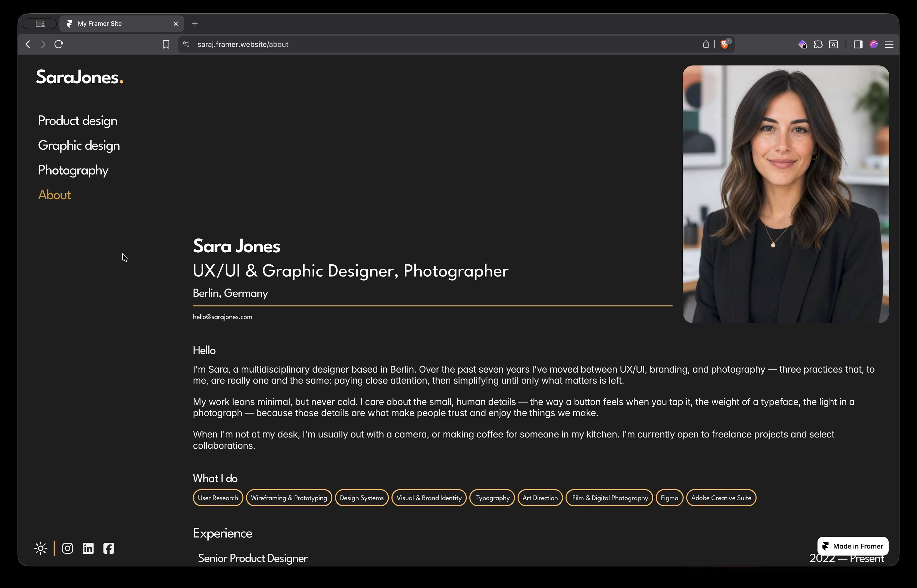Open the Photography section
Image resolution: width=917 pixels, height=588 pixels.
(73, 170)
